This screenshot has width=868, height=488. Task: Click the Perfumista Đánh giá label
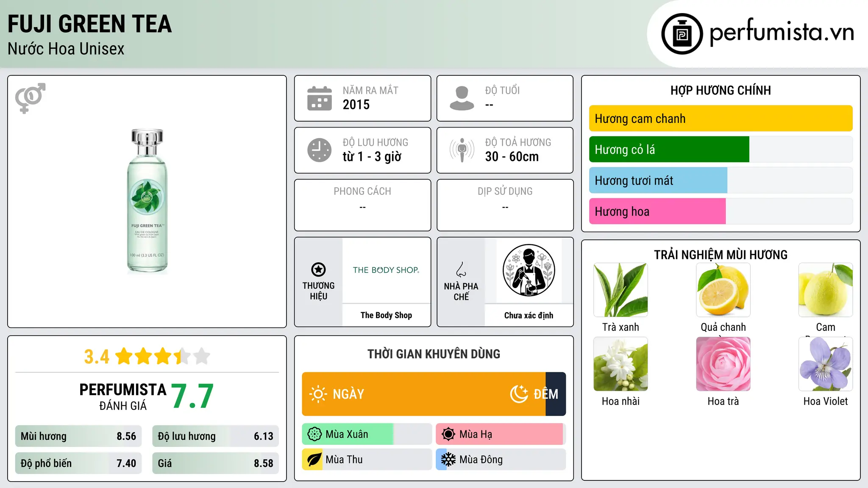point(123,396)
